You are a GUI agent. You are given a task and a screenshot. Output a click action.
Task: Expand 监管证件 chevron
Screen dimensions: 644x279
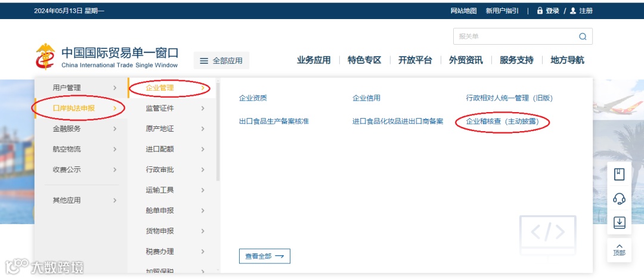coord(203,108)
